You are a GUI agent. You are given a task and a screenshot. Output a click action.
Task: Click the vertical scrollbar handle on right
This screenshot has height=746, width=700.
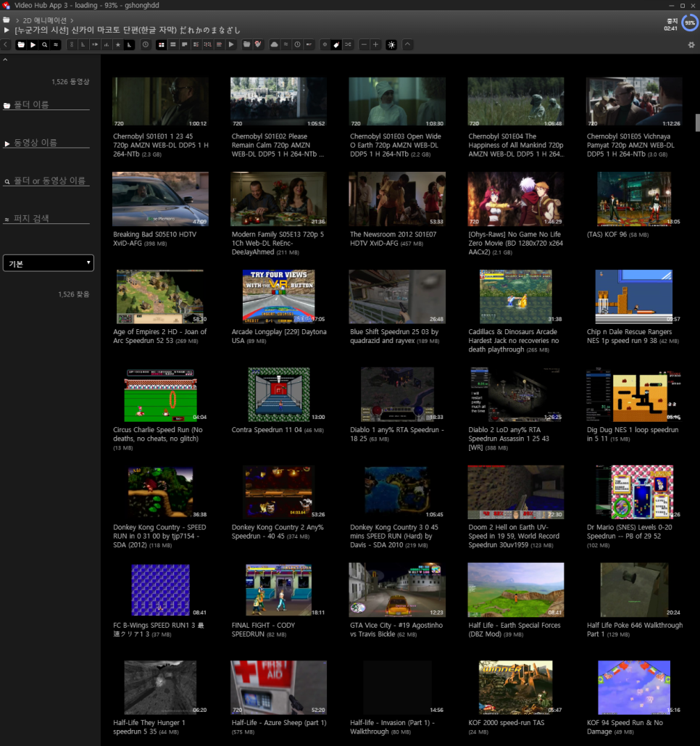click(698, 123)
